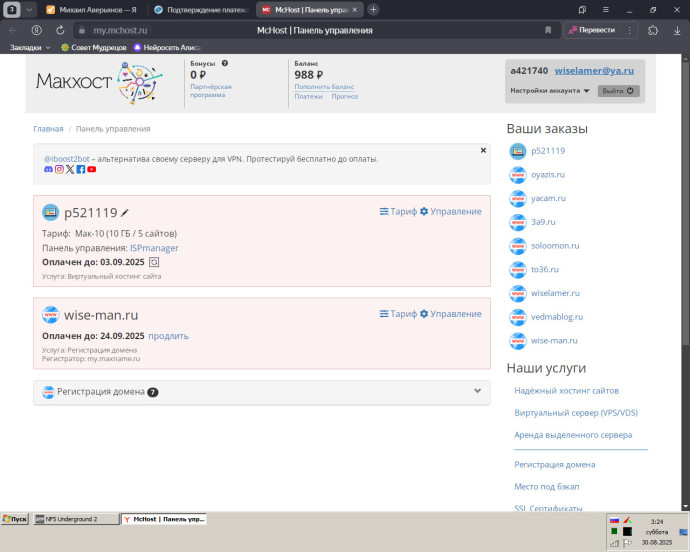Open Нейросеть Алиса bookmark
Screen dimensions: 690x552
[x=167, y=48]
